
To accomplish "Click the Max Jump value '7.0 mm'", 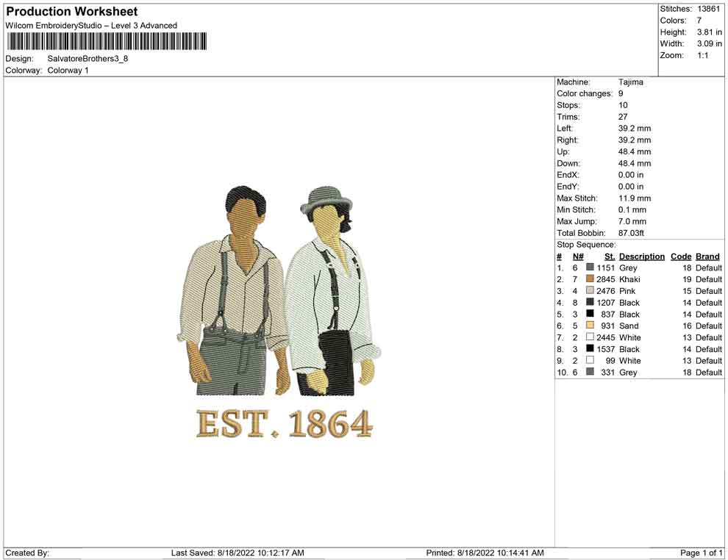I will [632, 221].
